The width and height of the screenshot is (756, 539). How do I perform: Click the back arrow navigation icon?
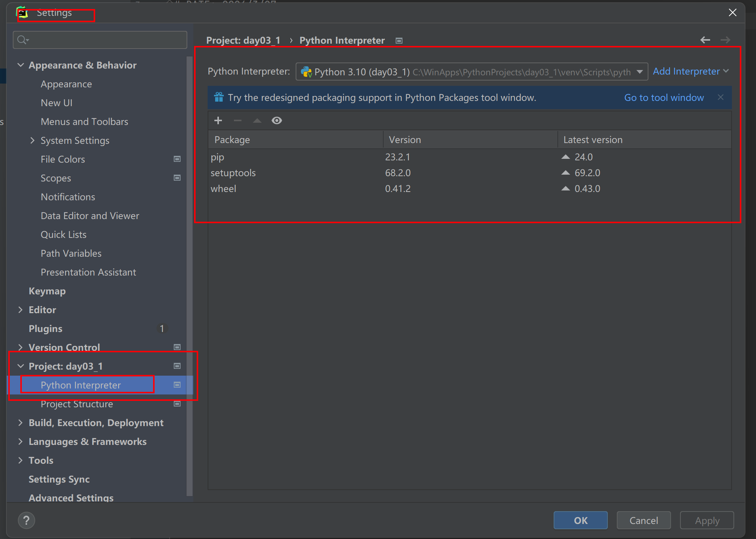pos(705,40)
